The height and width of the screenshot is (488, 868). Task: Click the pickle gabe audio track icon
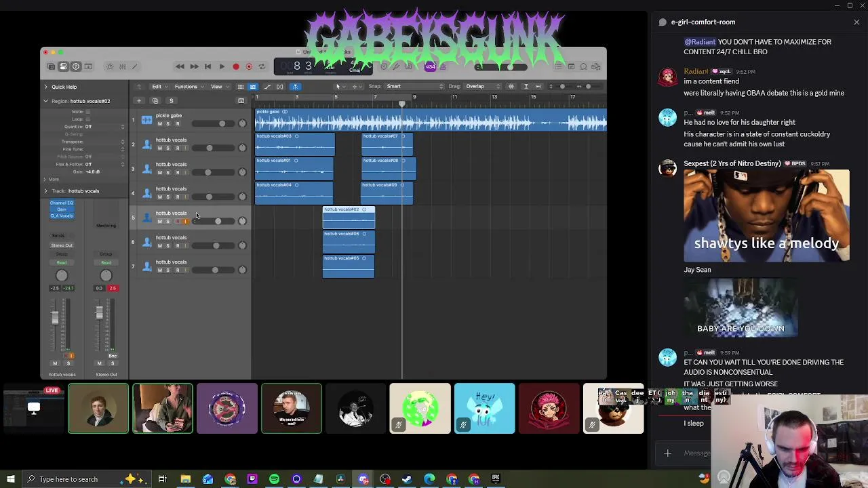pos(147,120)
